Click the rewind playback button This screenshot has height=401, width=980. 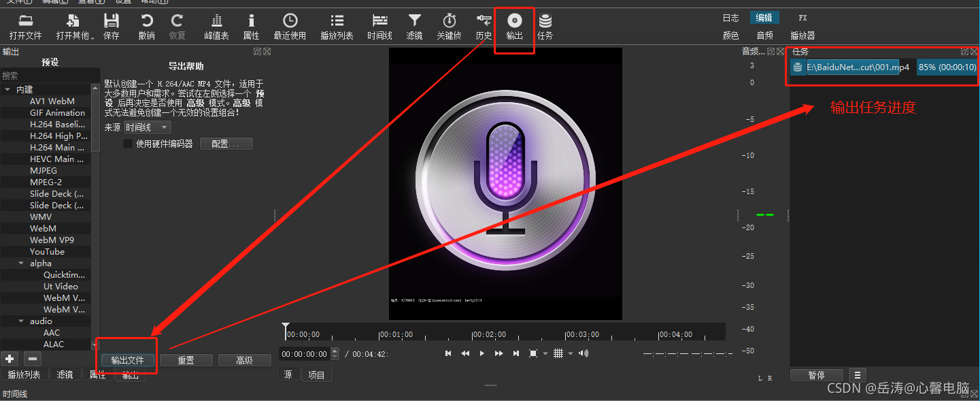pos(465,353)
